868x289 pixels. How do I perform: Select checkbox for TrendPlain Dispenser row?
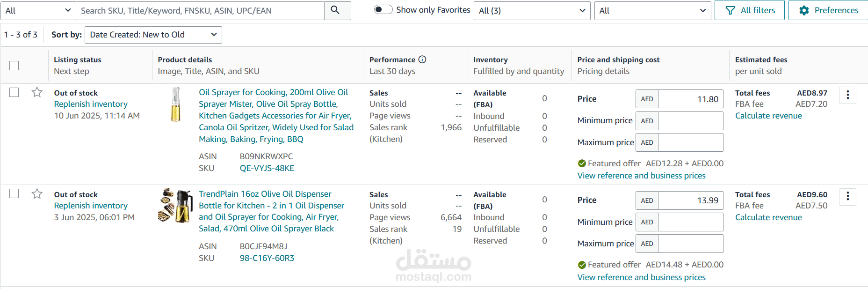[x=14, y=193]
